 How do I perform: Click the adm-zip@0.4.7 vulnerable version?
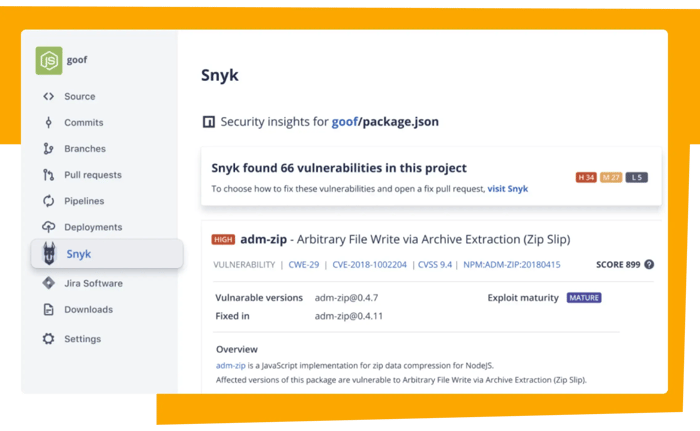346,297
